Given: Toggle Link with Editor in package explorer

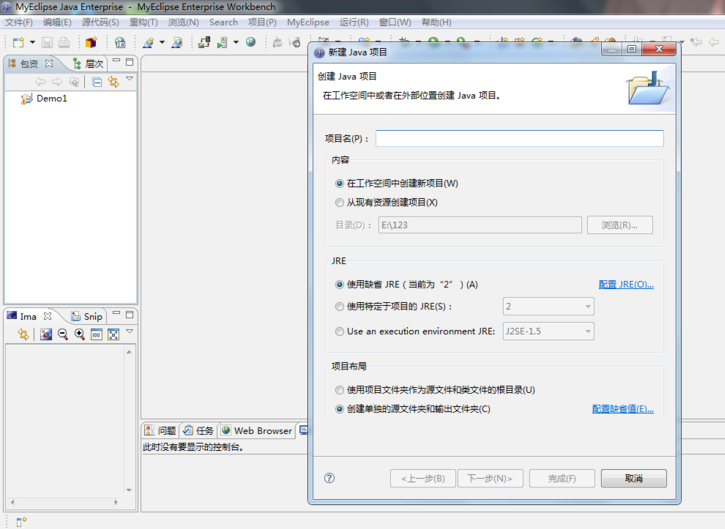Looking at the screenshot, I should (x=113, y=82).
